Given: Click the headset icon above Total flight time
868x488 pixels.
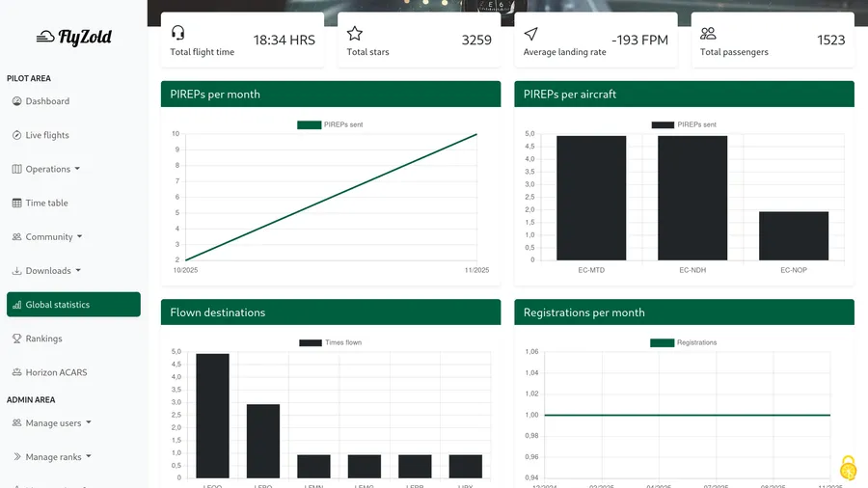Looking at the screenshot, I should [177, 33].
